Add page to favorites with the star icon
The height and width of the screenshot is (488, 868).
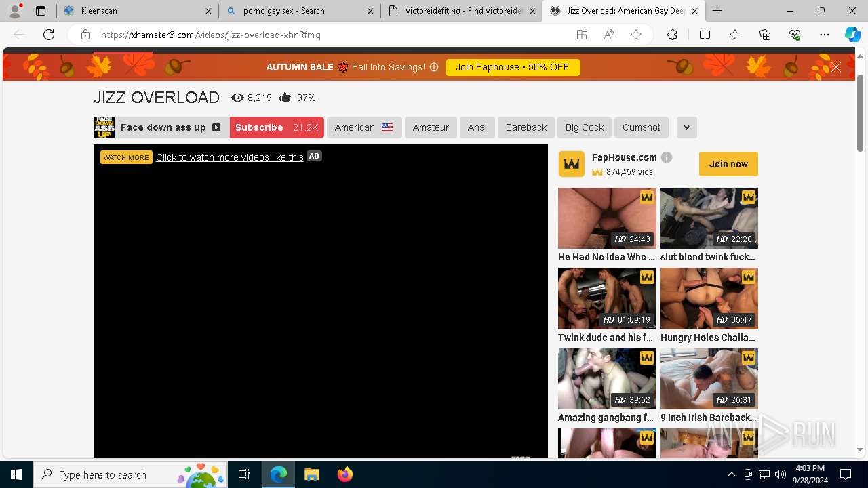tap(636, 35)
